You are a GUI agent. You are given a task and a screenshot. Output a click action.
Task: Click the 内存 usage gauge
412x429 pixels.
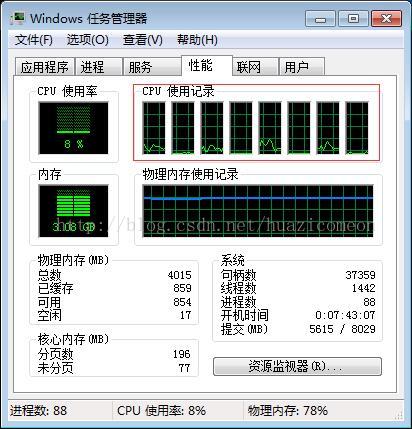click(x=73, y=211)
